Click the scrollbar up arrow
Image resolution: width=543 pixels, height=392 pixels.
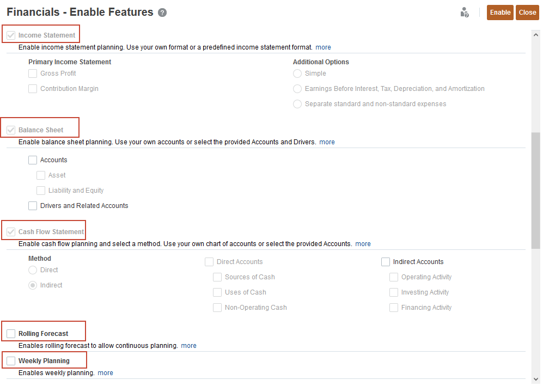[536, 34]
